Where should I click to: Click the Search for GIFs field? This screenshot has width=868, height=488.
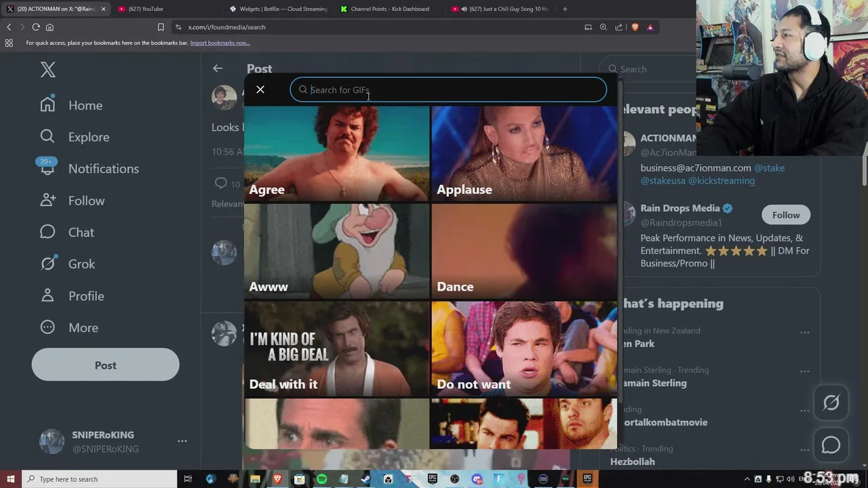(x=448, y=89)
